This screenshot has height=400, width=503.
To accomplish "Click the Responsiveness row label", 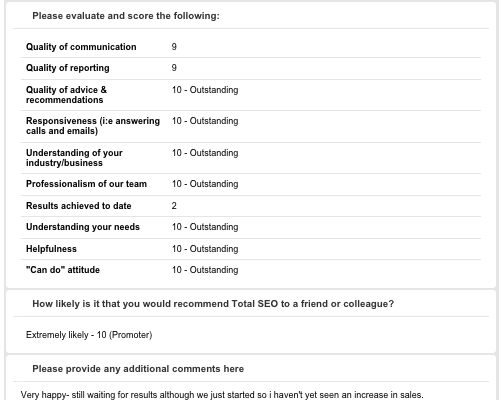I will click(x=93, y=126).
